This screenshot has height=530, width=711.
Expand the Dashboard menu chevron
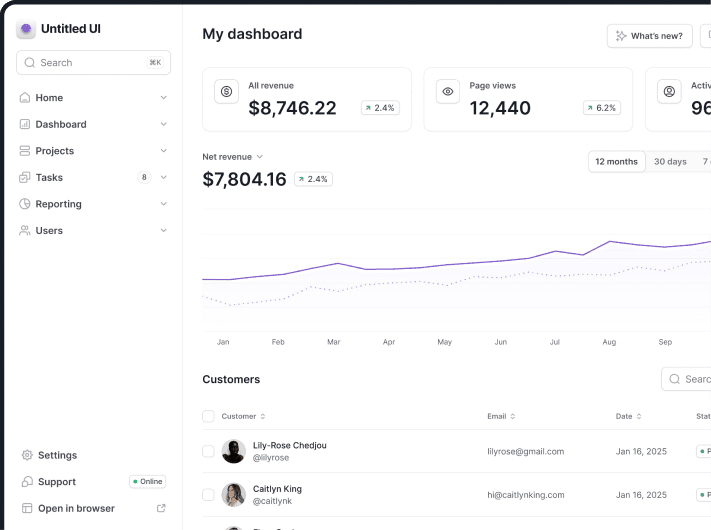(164, 124)
